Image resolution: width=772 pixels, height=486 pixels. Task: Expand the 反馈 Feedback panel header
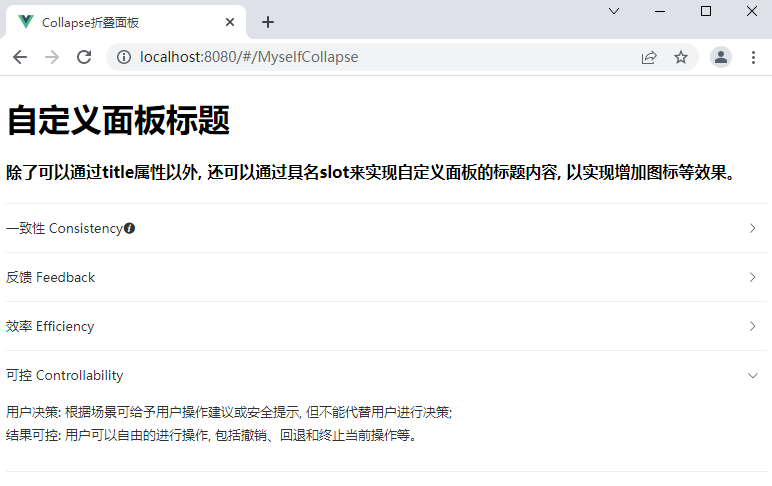coord(386,277)
